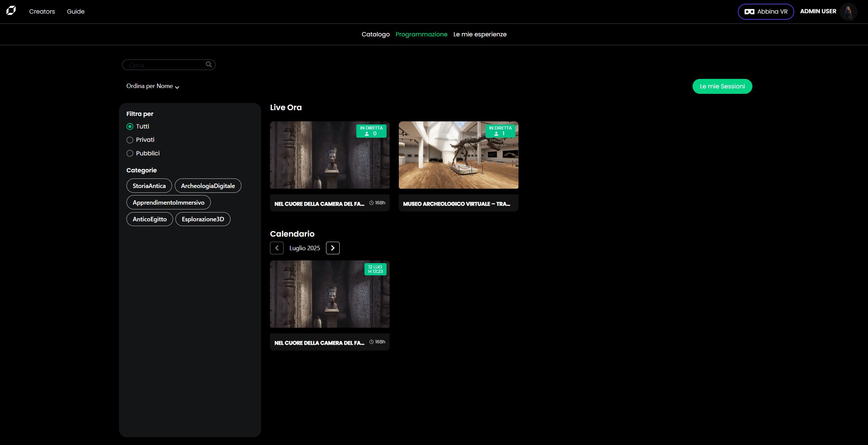
Task: Open the Le mie esperienze tab
Action: (480, 34)
